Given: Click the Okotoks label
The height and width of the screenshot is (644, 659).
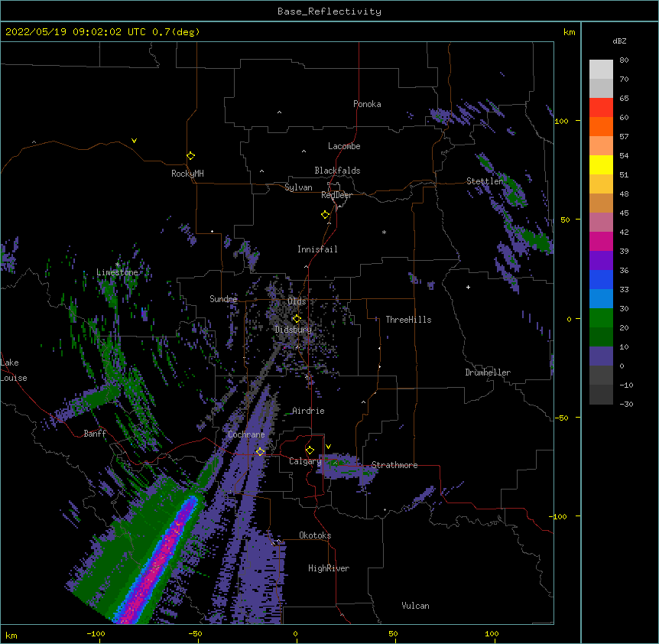Looking at the screenshot, I should tap(315, 535).
